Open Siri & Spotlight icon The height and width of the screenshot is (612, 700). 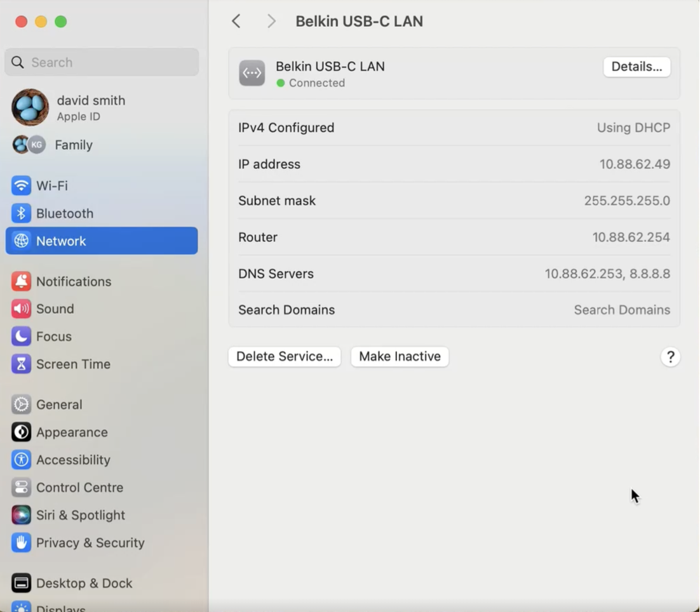21,515
